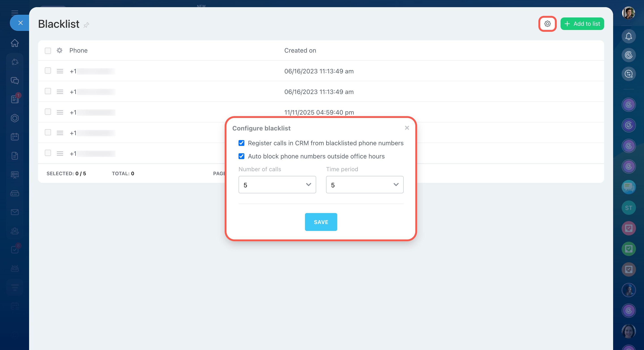The height and width of the screenshot is (350, 644).
Task: Open the user profile avatar
Action: click(628, 13)
